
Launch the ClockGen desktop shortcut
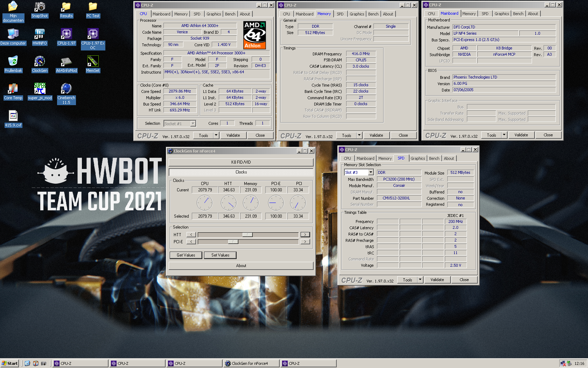40,64
